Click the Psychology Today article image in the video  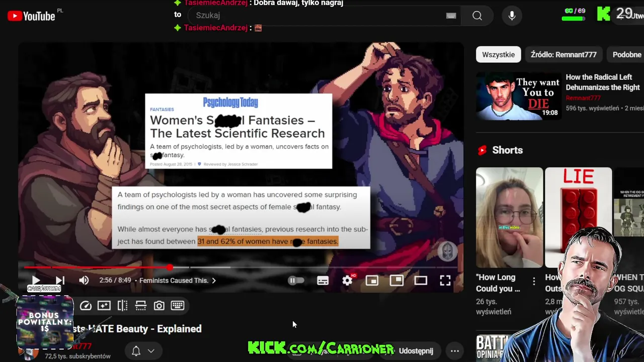[238, 131]
